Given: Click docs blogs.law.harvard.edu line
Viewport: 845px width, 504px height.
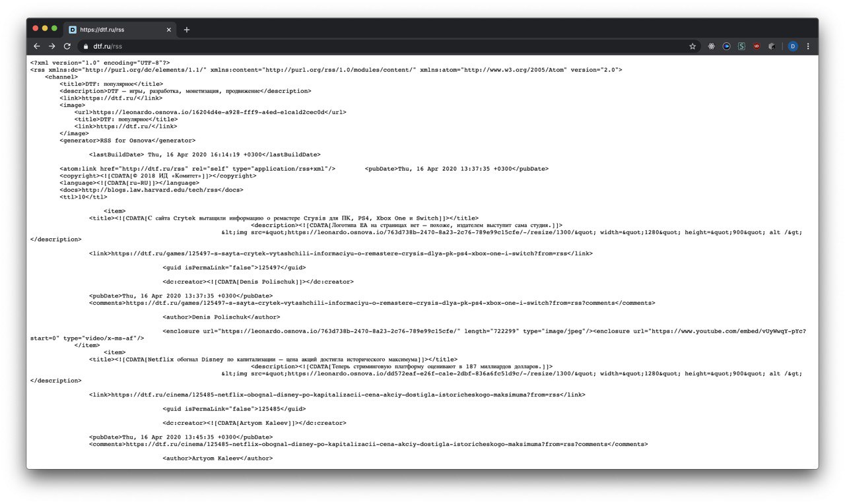Looking at the screenshot, I should point(151,190).
